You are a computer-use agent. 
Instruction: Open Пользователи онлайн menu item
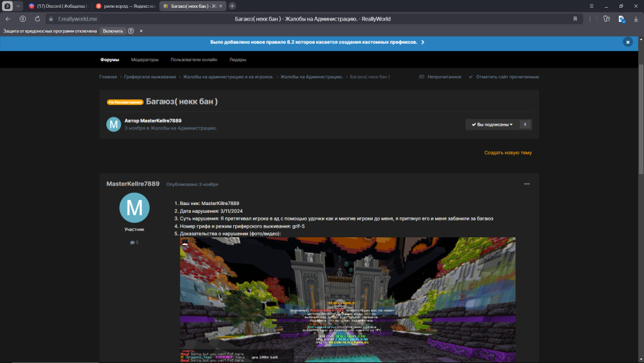(x=194, y=59)
